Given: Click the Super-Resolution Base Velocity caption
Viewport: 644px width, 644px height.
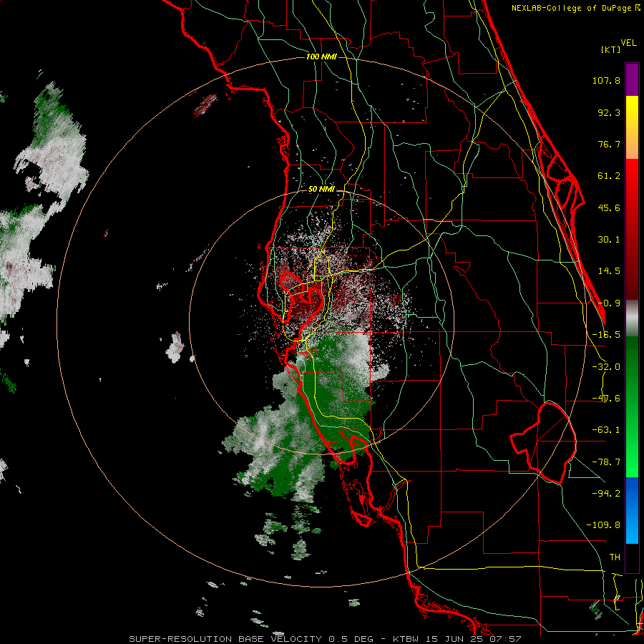Looking at the screenshot, I should [326, 639].
